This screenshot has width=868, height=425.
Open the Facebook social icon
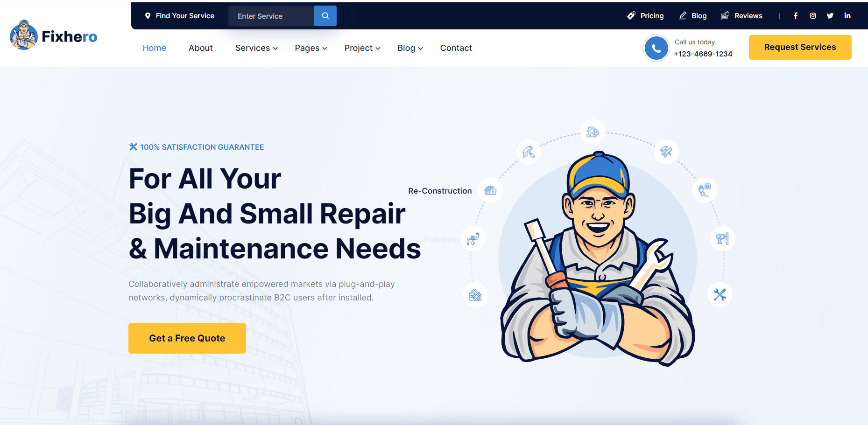(x=795, y=15)
